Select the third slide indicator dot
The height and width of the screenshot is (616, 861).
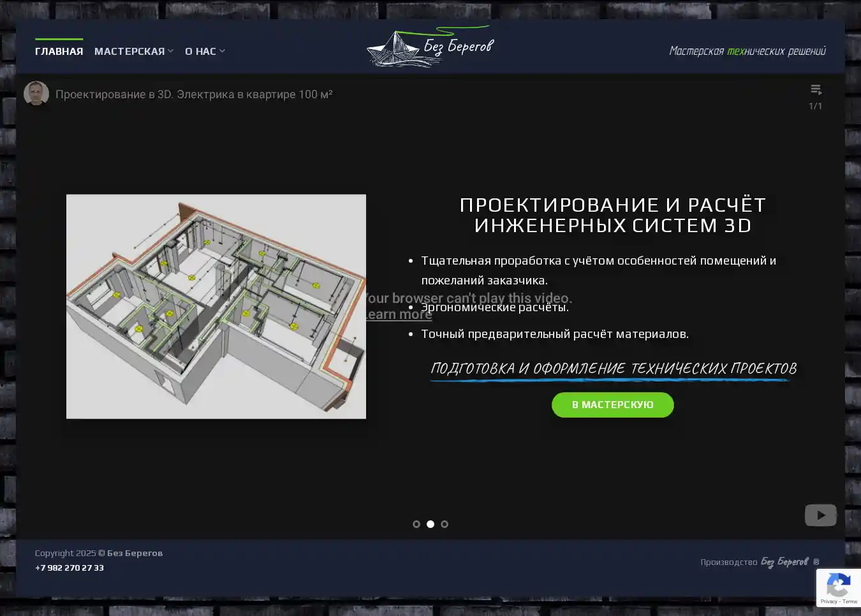tap(445, 524)
